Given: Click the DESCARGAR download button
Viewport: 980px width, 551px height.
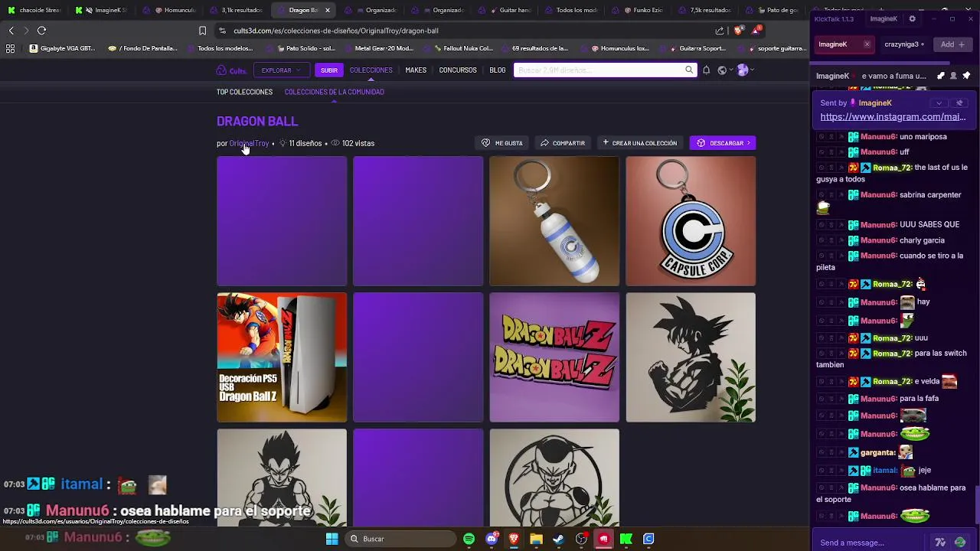Looking at the screenshot, I should [x=723, y=143].
